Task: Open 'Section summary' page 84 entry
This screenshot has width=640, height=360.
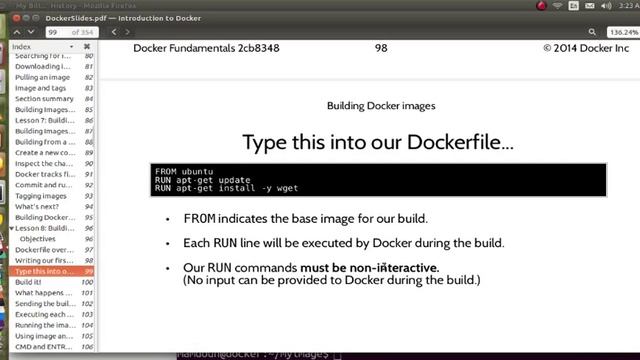Action: [53, 99]
